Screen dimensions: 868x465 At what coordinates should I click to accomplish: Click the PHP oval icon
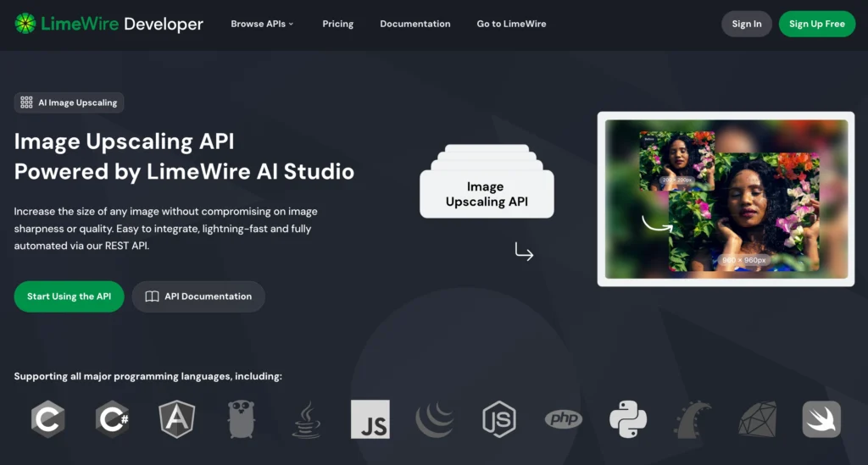point(564,419)
